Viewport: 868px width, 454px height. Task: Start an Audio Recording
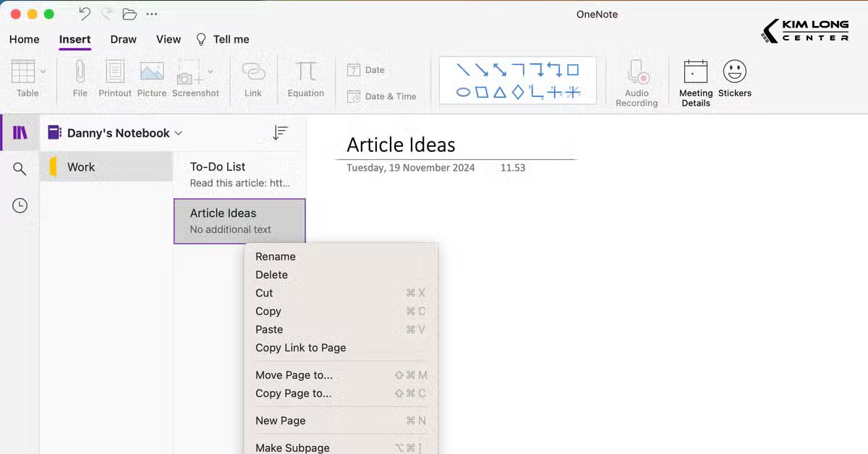(x=637, y=78)
